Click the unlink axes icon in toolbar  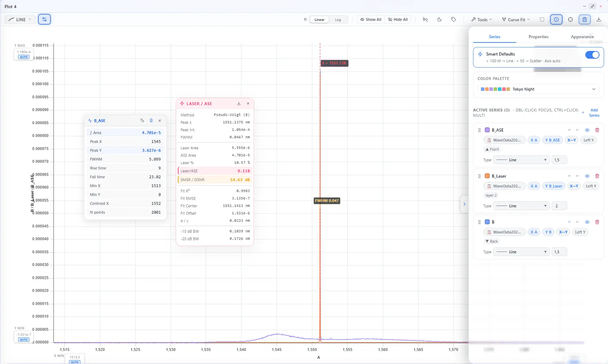425,19
